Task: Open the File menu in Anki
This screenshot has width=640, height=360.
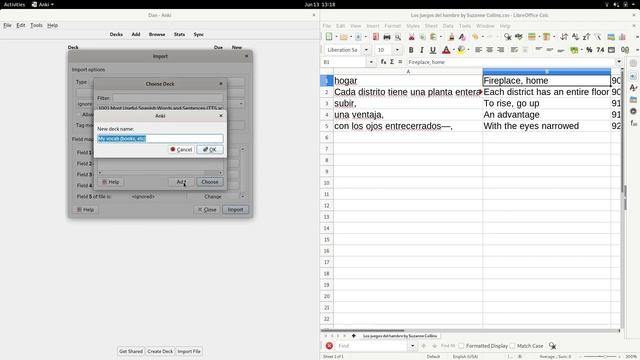Action: pos(7,25)
